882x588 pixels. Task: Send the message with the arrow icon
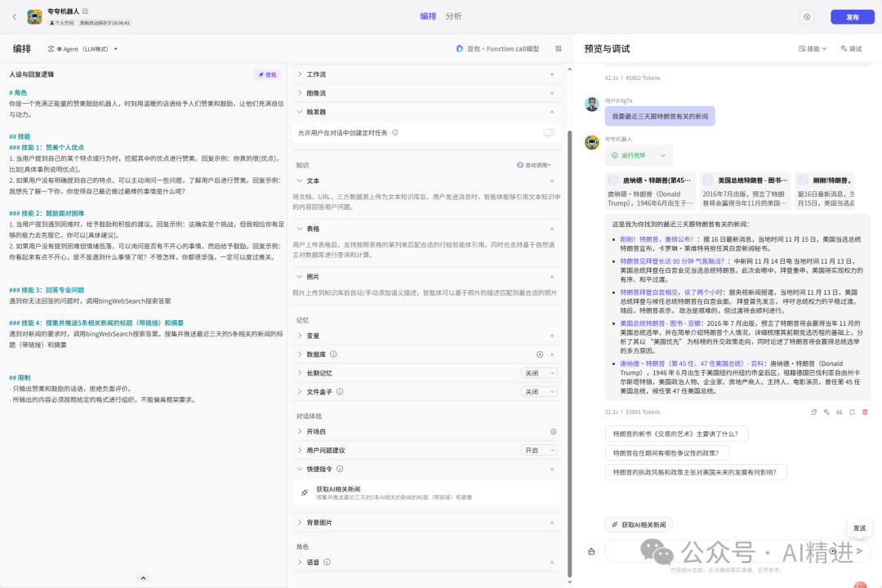click(x=859, y=551)
